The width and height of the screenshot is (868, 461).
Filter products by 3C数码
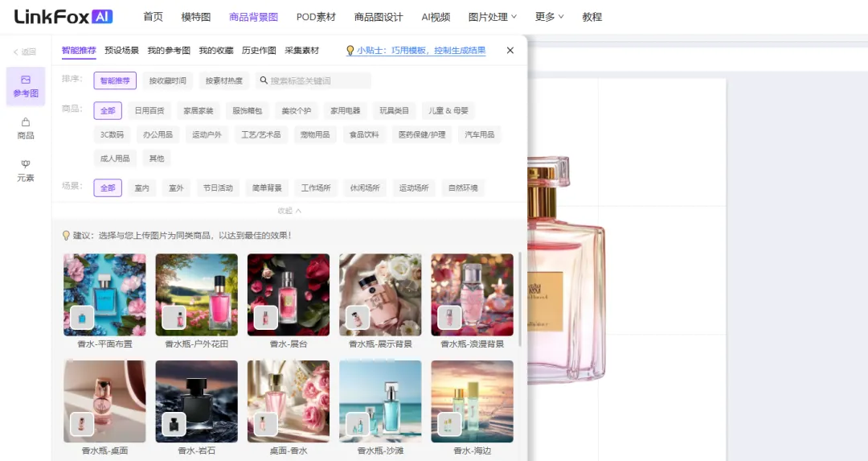point(112,134)
